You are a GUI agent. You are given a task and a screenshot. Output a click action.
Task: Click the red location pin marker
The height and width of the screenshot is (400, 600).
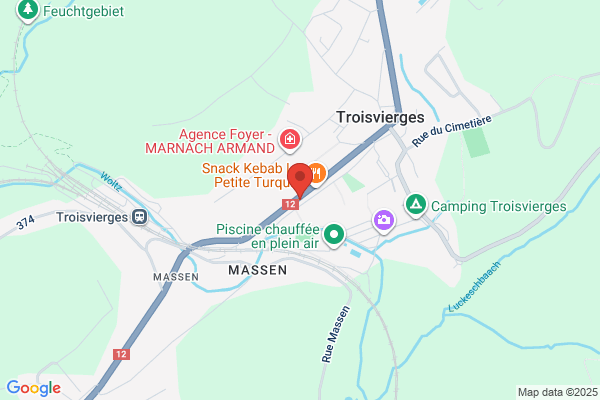pyautogui.click(x=300, y=181)
